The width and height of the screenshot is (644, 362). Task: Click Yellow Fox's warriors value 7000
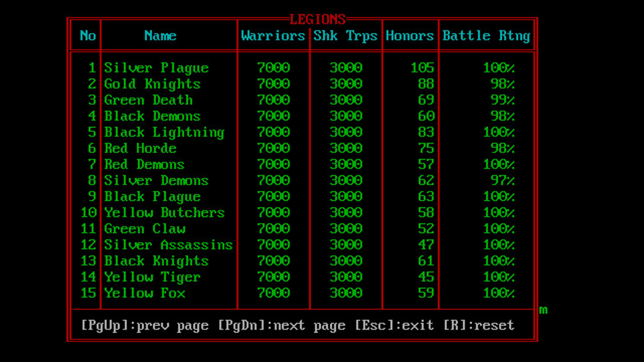pos(273,293)
